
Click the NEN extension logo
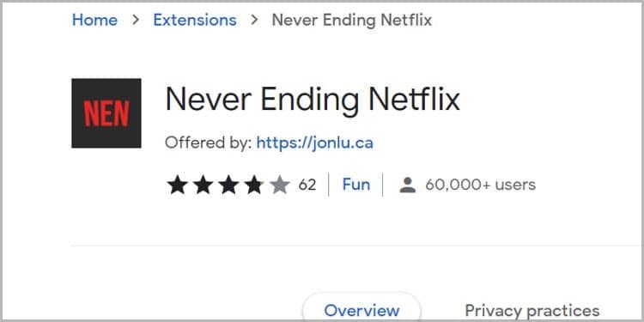106,113
